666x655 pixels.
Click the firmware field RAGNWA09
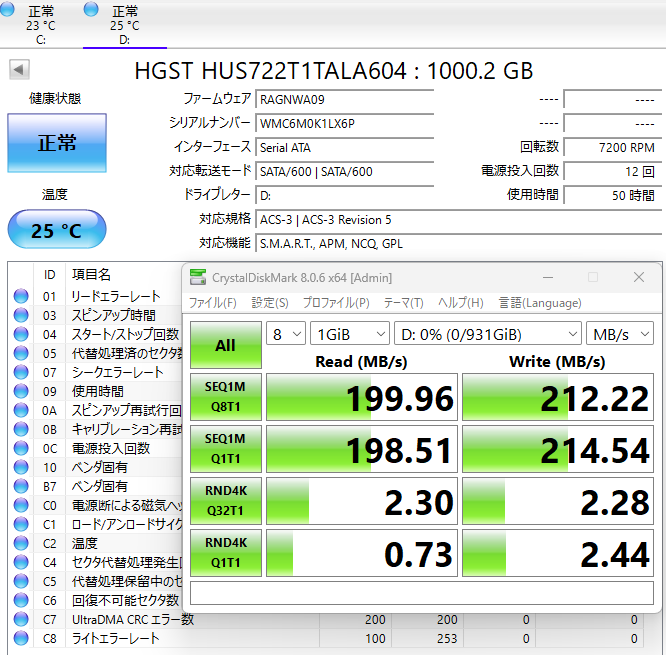(344, 99)
